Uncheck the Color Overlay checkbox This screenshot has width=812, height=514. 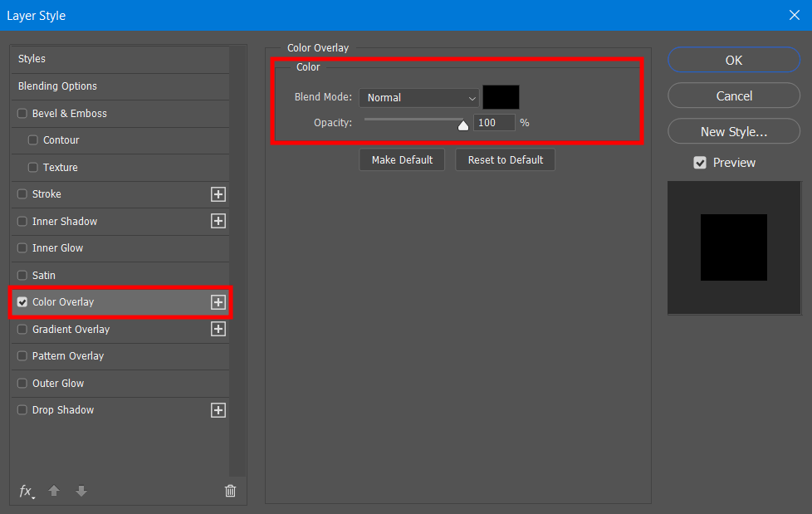pyautogui.click(x=22, y=302)
